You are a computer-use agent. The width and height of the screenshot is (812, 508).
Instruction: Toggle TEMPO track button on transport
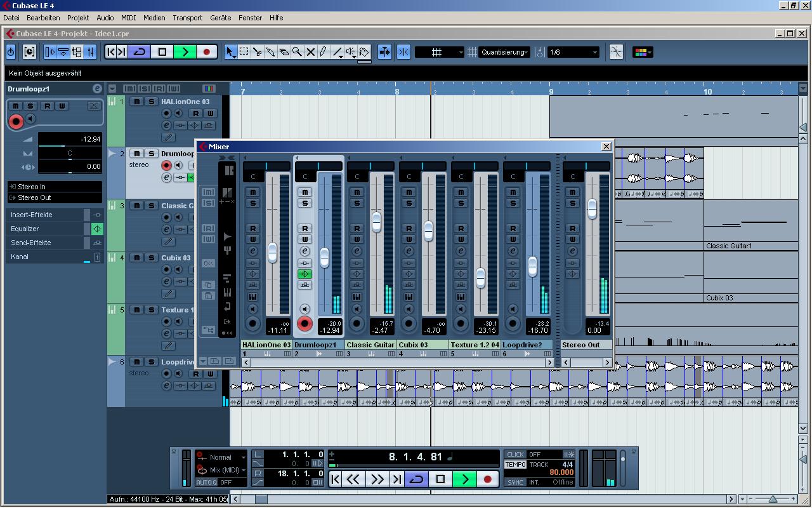[x=515, y=465]
